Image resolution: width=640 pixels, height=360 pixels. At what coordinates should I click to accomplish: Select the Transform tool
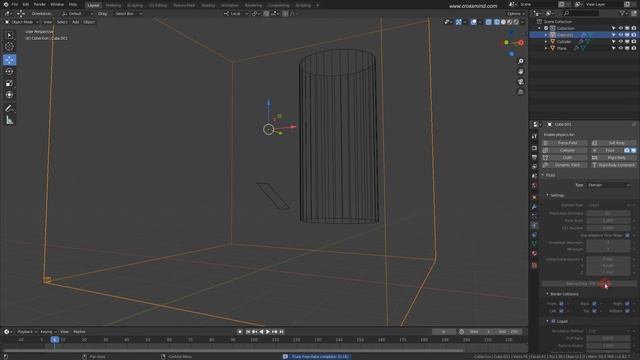coord(9,95)
